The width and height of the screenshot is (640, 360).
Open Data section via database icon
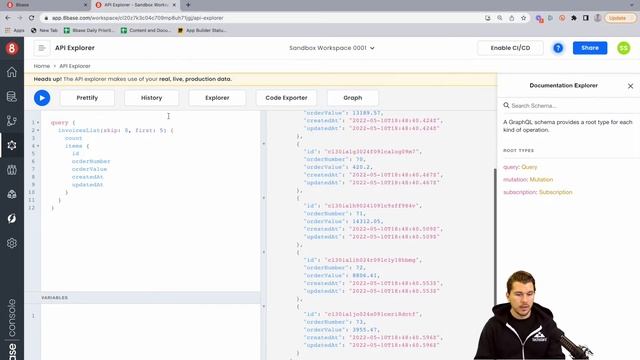click(x=12, y=96)
